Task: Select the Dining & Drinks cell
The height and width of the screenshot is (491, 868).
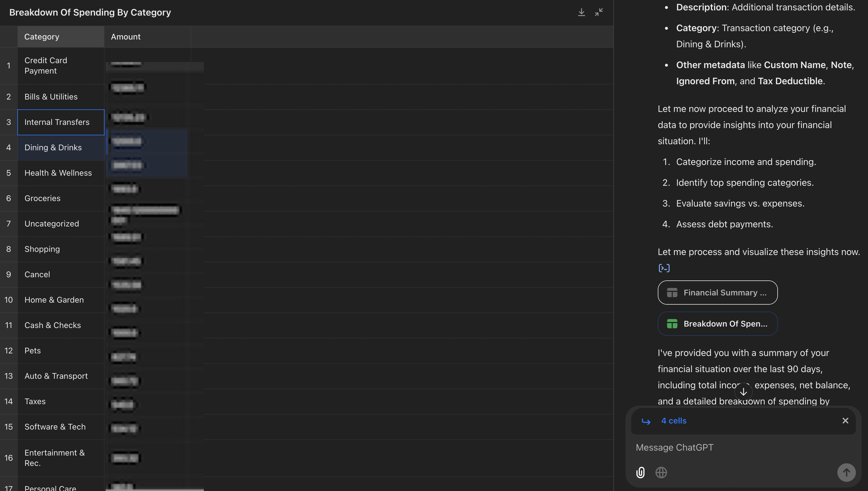Action: coord(61,148)
